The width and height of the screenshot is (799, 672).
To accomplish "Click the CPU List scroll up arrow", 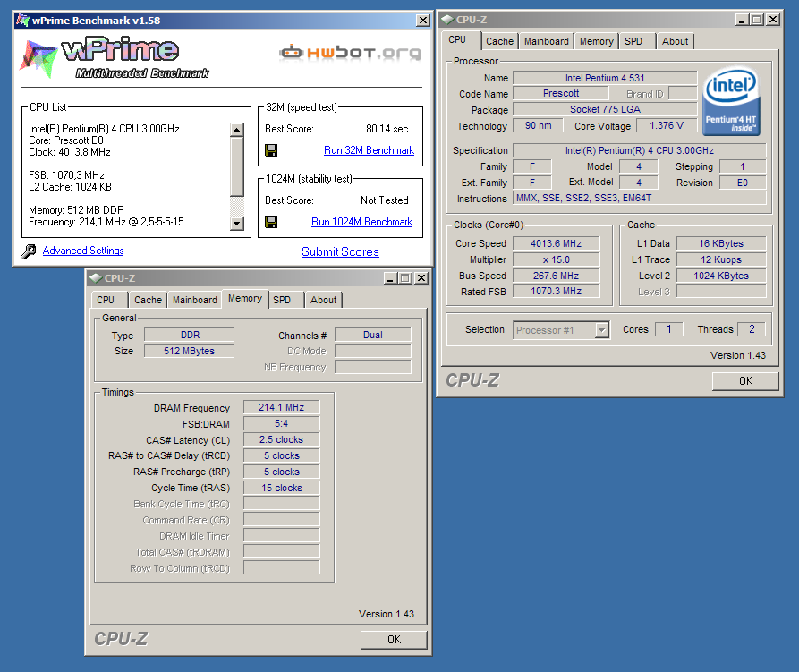I will (x=236, y=130).
